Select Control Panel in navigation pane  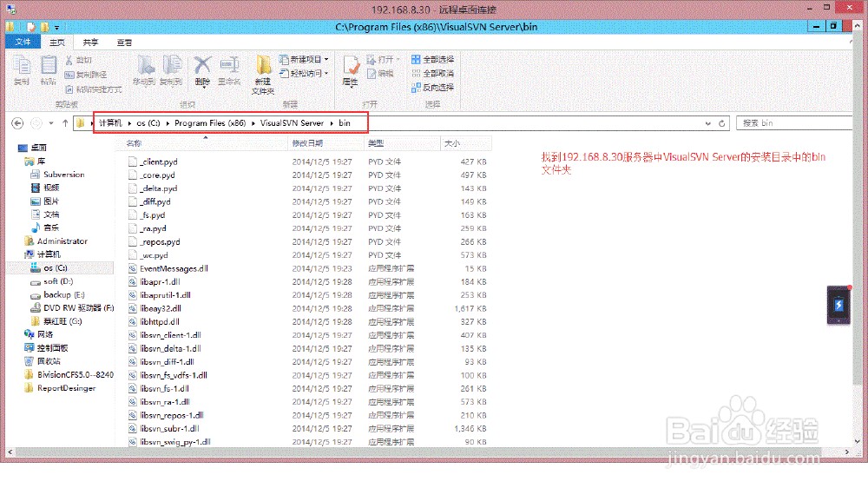tap(47, 348)
